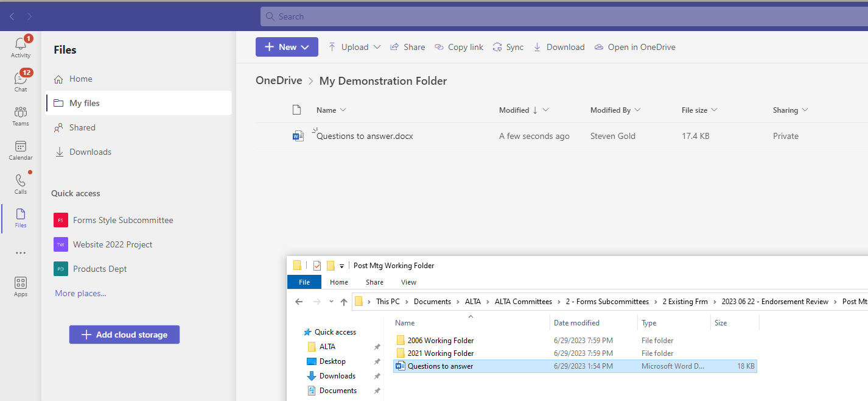The height and width of the screenshot is (401, 868).
Task: Open the Activity bell icon in Teams
Action: tap(21, 44)
